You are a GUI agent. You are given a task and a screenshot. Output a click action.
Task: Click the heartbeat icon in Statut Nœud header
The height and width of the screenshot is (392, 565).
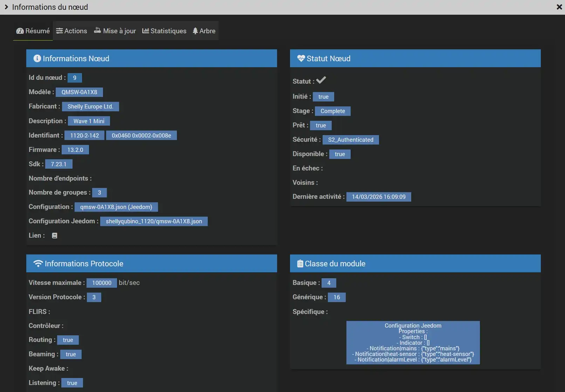click(x=301, y=58)
